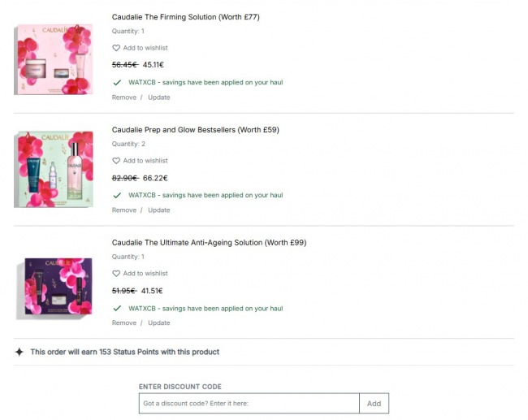The height and width of the screenshot is (420, 528).
Task: Open Caudalie The Firming Solution product title
Action: point(185,17)
